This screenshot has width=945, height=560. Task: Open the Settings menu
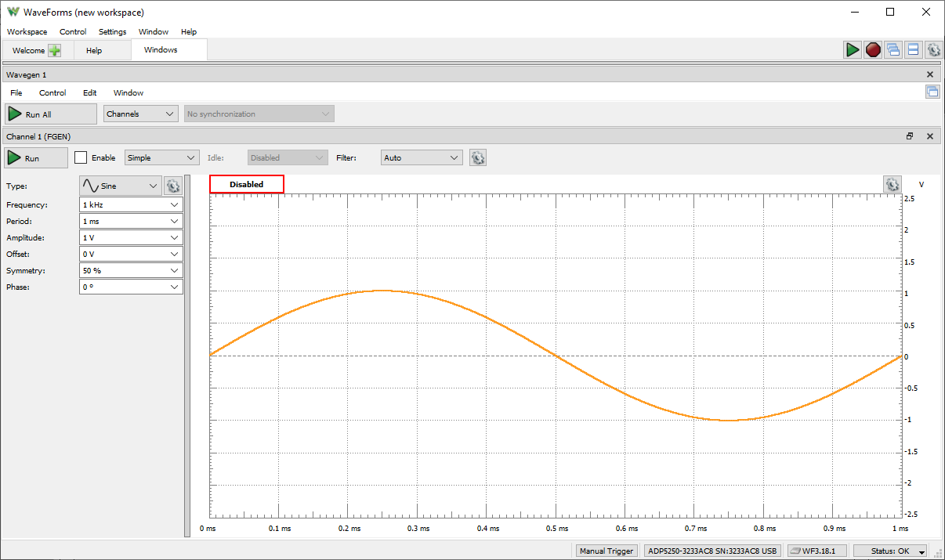tap(112, 32)
